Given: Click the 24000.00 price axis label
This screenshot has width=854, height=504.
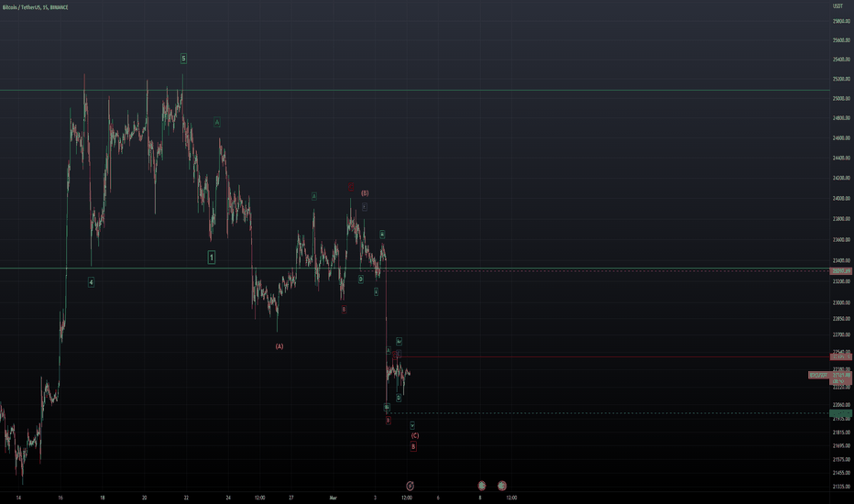Looking at the screenshot, I should [841, 198].
